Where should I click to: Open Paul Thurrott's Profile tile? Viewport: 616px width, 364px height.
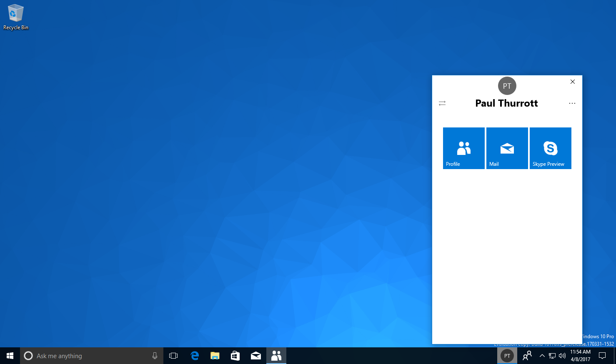pyautogui.click(x=463, y=148)
